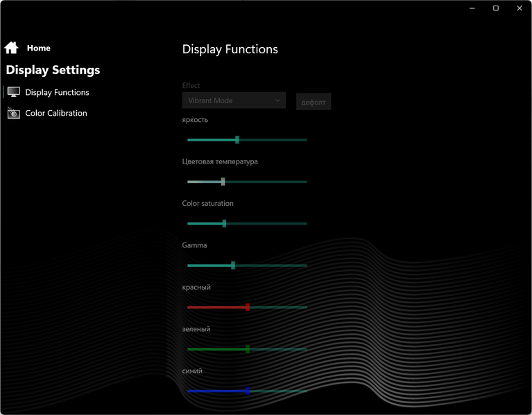Open the Vibrant Mode effect dropdown
Image resolution: width=532 pixels, height=415 pixels.
[234, 100]
